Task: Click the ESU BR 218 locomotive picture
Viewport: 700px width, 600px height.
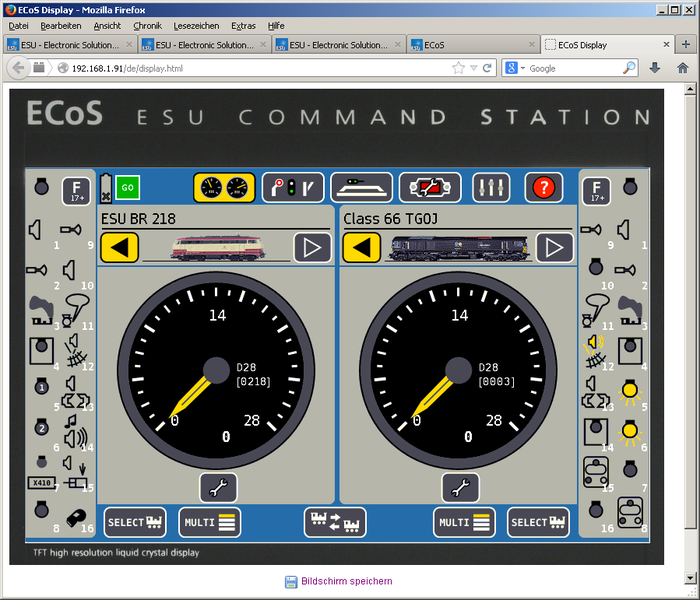Action: click(x=218, y=248)
